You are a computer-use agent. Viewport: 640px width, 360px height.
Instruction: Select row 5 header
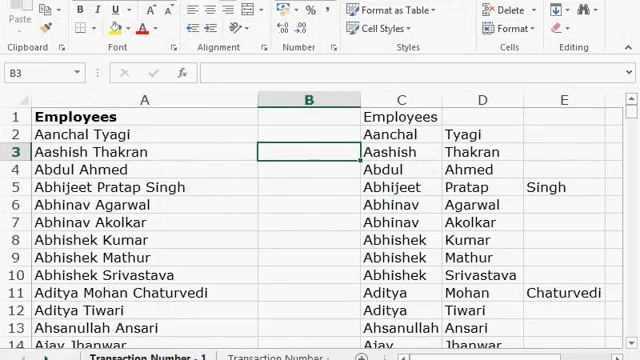point(16,187)
